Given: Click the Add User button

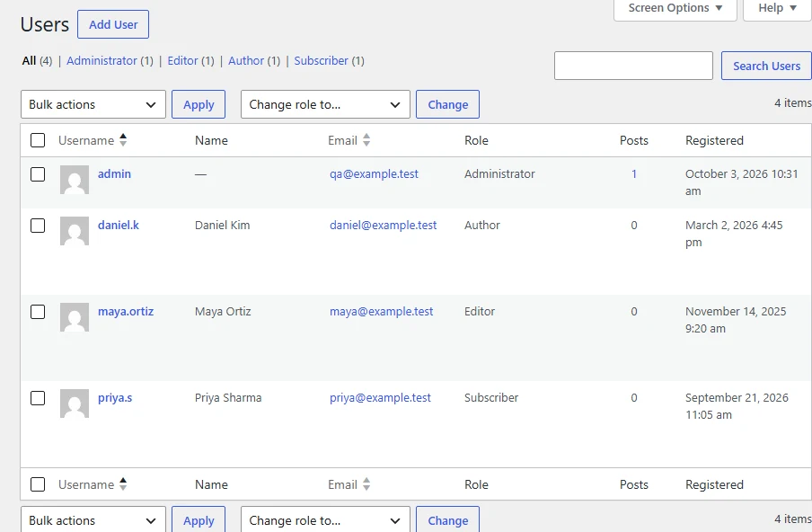Looking at the screenshot, I should (113, 24).
